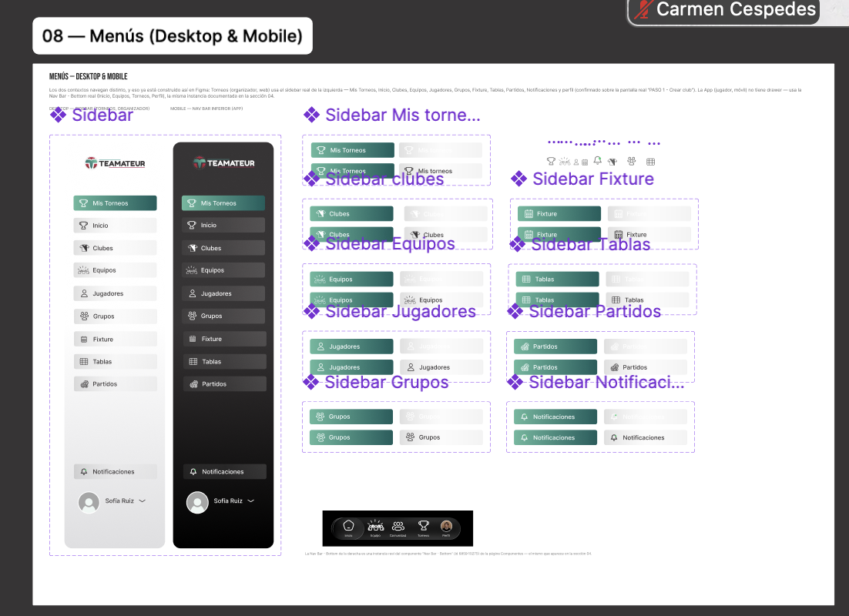This screenshot has width=849, height=616.
Task: Click the '08 — Menús (Desktop & Mobile)' section title
Action: pos(172,35)
